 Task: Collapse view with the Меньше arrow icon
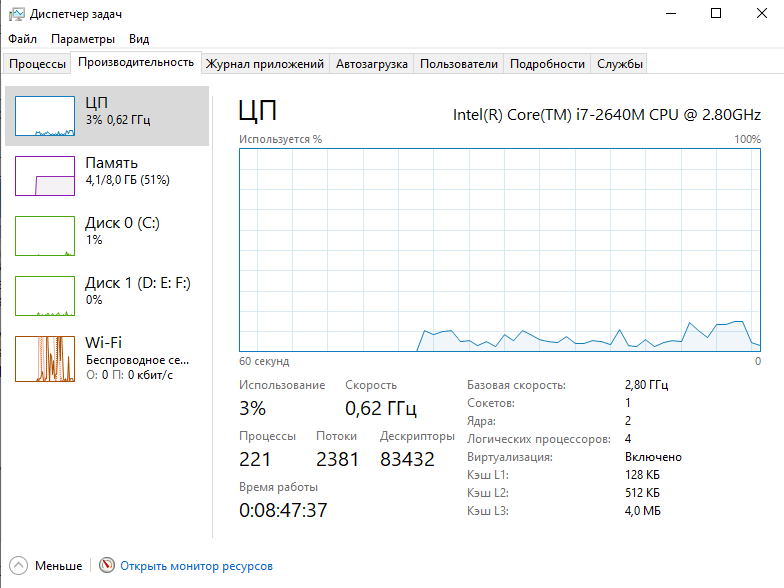click(x=18, y=566)
